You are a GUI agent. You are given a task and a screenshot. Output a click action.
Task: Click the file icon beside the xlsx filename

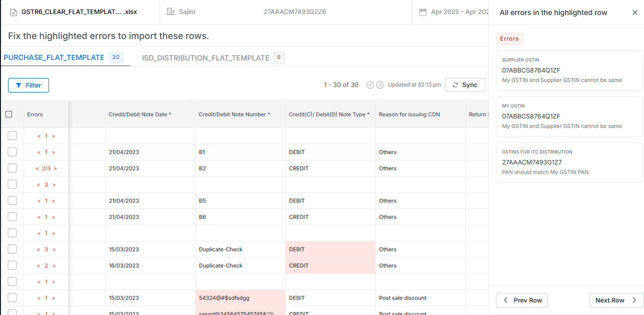13,11
